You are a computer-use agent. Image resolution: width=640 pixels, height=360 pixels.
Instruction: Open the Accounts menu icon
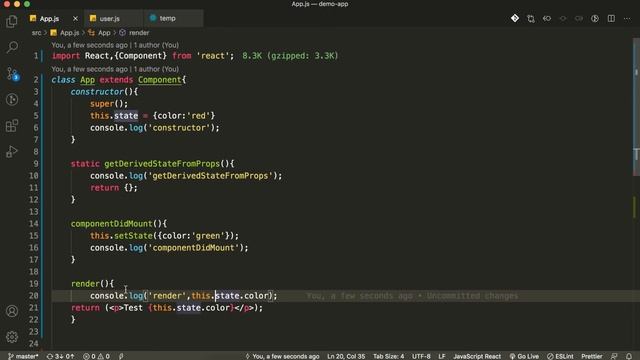click(x=12, y=311)
